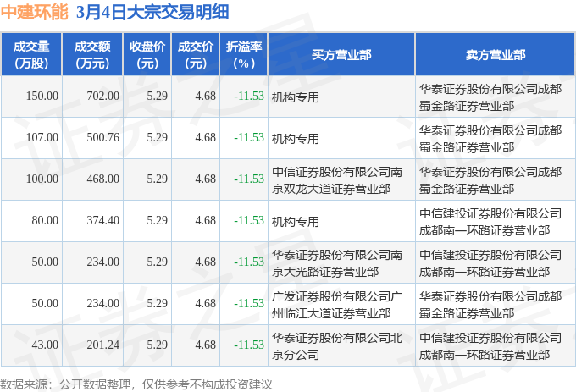Select the 收盘价(元) column header
576x392 pixels.
[147, 55]
